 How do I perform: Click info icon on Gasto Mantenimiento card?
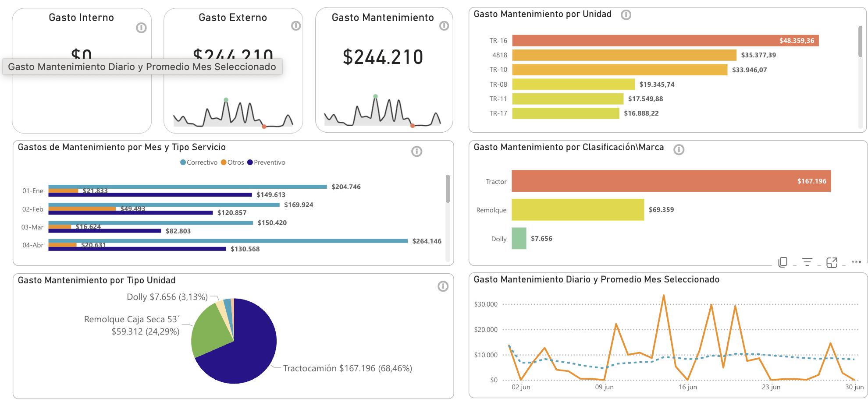[x=444, y=26]
